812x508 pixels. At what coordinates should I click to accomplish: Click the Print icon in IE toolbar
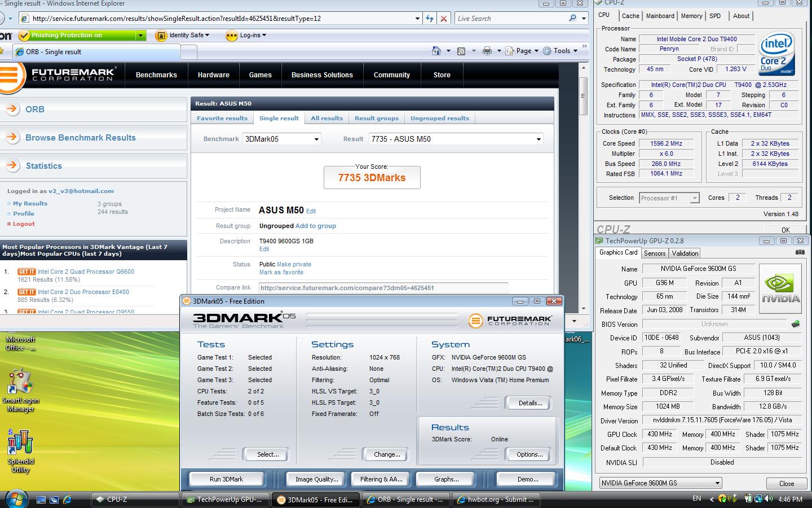point(487,51)
